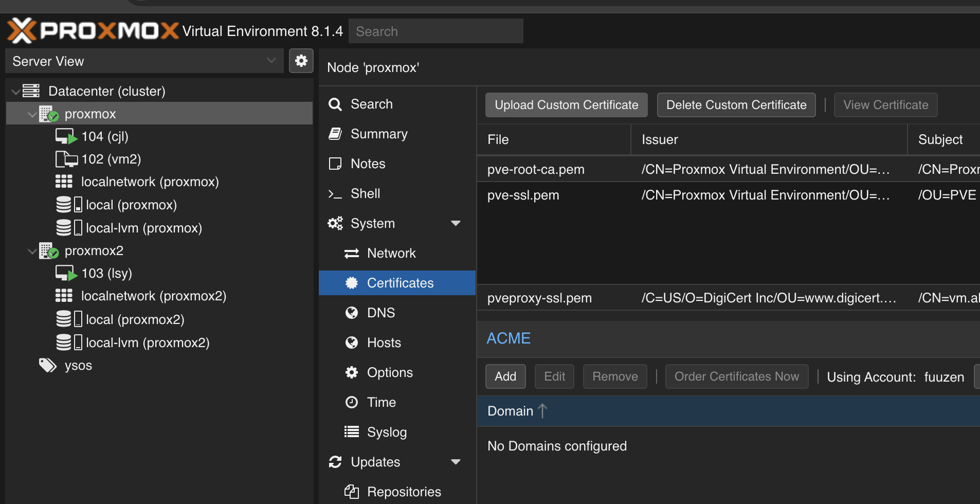Click the Time clock icon
The height and width of the screenshot is (504, 980).
(352, 402)
